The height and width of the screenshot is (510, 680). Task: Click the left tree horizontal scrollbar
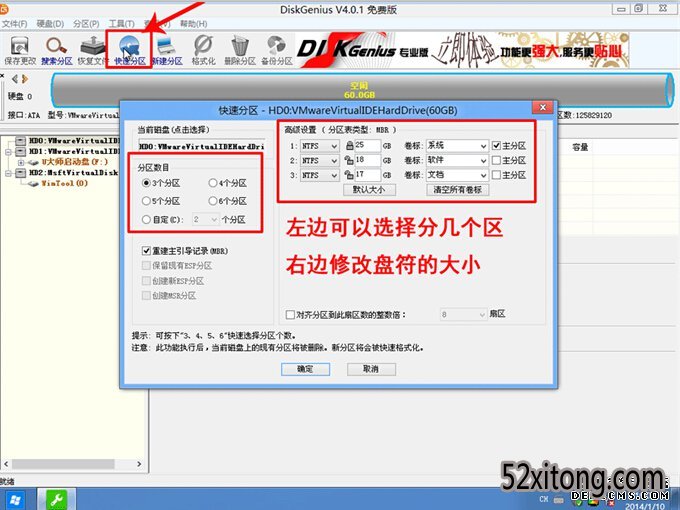click(63, 464)
